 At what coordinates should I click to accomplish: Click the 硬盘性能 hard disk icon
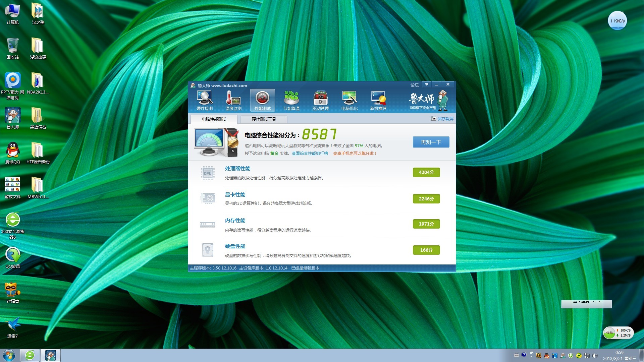coord(208,250)
